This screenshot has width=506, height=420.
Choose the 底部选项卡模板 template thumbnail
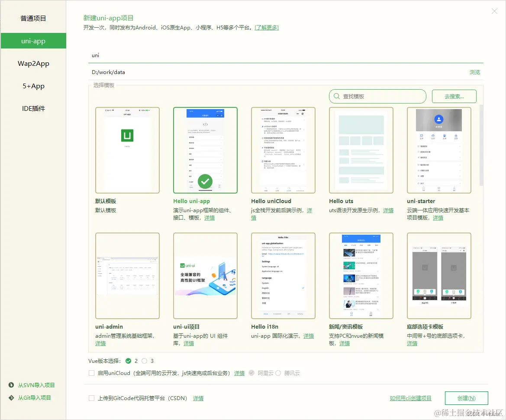439,276
